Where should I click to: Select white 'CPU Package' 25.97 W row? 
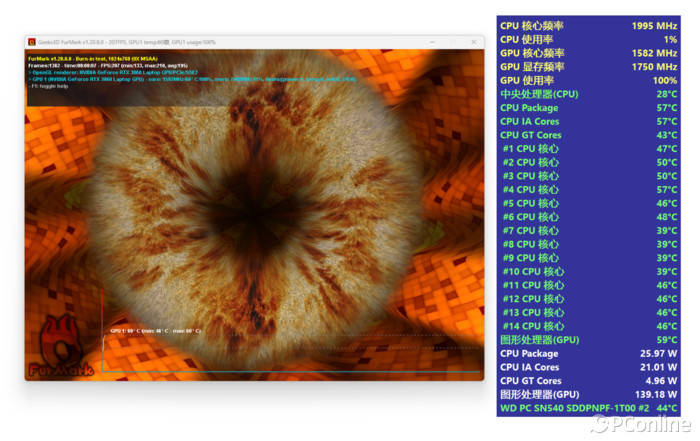(x=588, y=354)
